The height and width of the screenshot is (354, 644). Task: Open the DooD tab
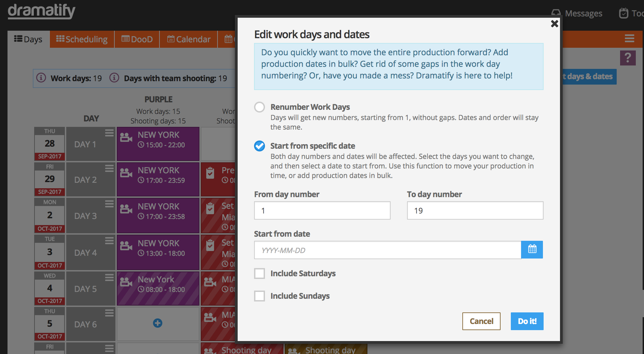pos(137,39)
